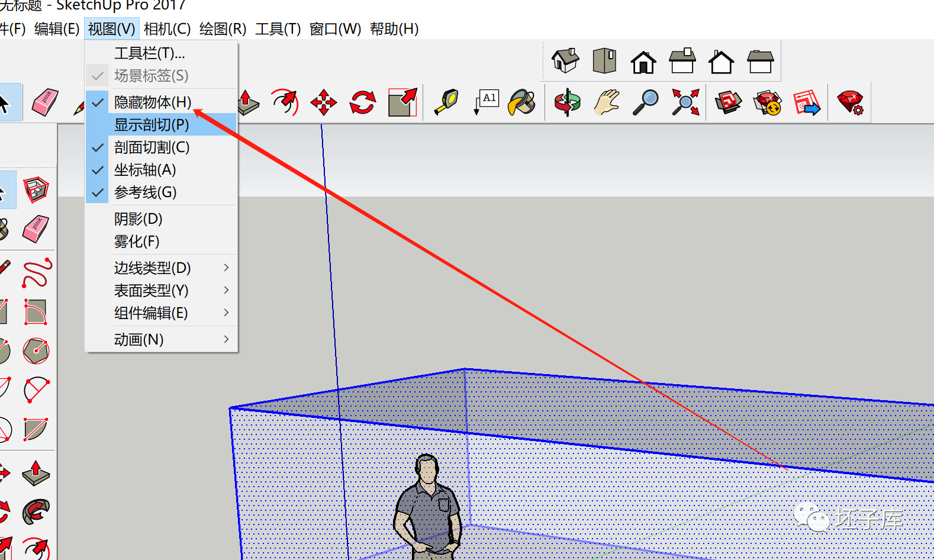Viewport: 934px width, 560px height.
Task: Click Make Component icon in left toolbar
Action: tap(36, 190)
